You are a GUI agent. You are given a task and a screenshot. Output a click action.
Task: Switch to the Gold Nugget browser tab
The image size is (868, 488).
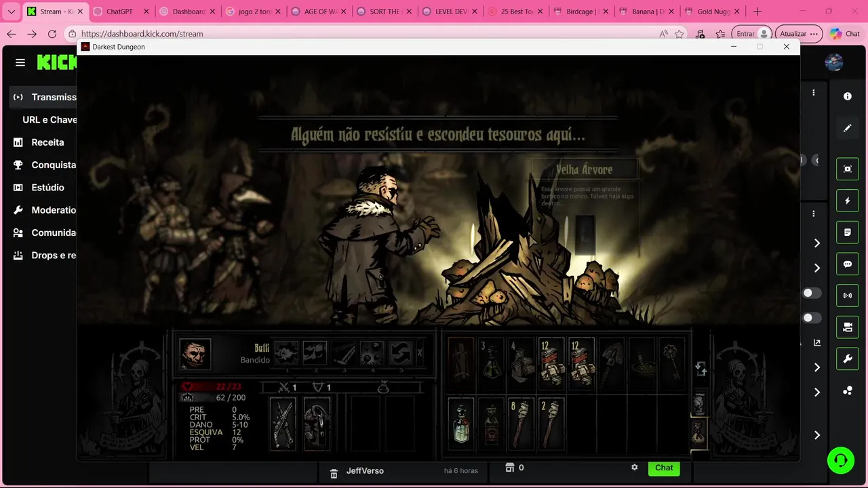tap(714, 12)
